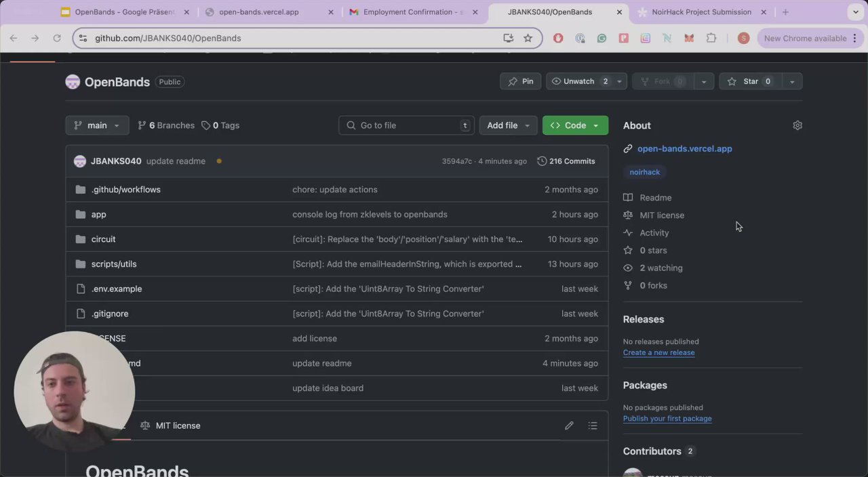Screen dimensions: 868x477
Task: Click the address bar URL
Action: tap(168, 38)
